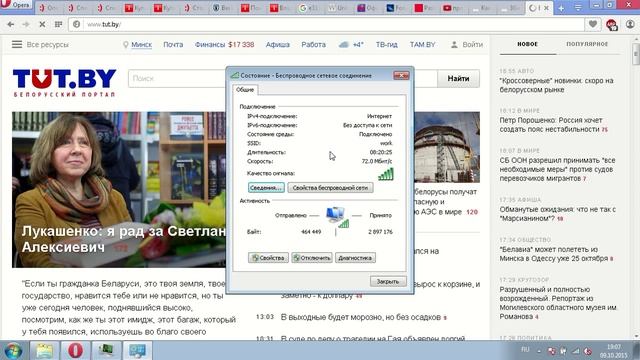The image size is (640, 360).
Task: Open the 'Афиша' link
Action: (x=278, y=44)
